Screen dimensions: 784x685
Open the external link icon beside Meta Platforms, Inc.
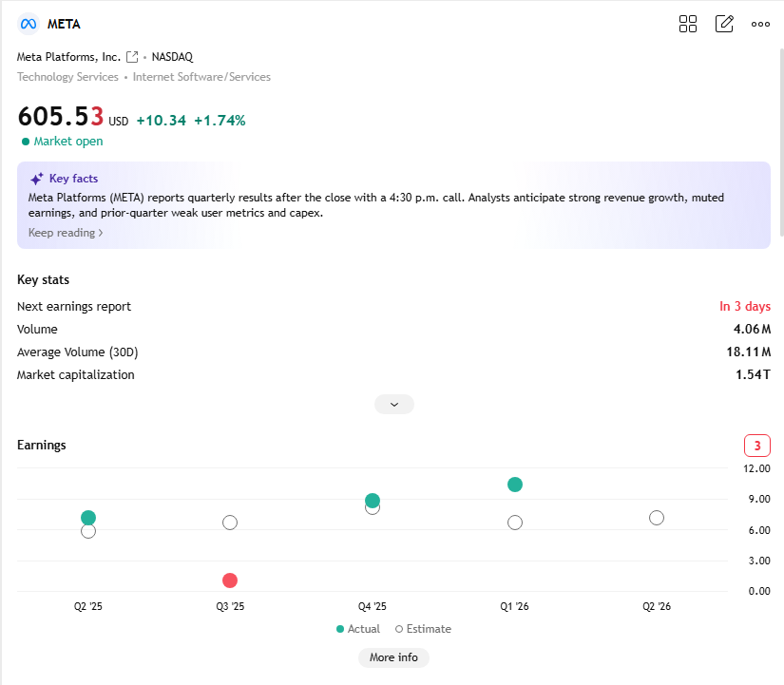pyautogui.click(x=132, y=57)
